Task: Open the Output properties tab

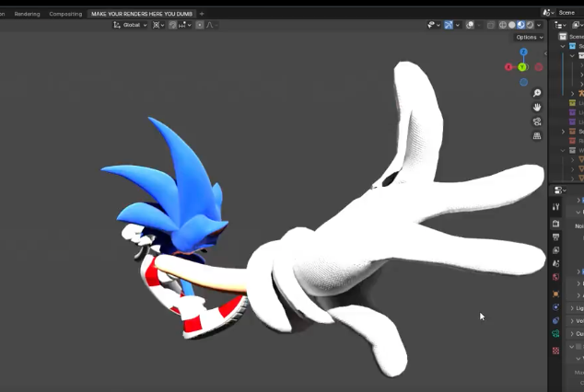Action: tap(555, 237)
